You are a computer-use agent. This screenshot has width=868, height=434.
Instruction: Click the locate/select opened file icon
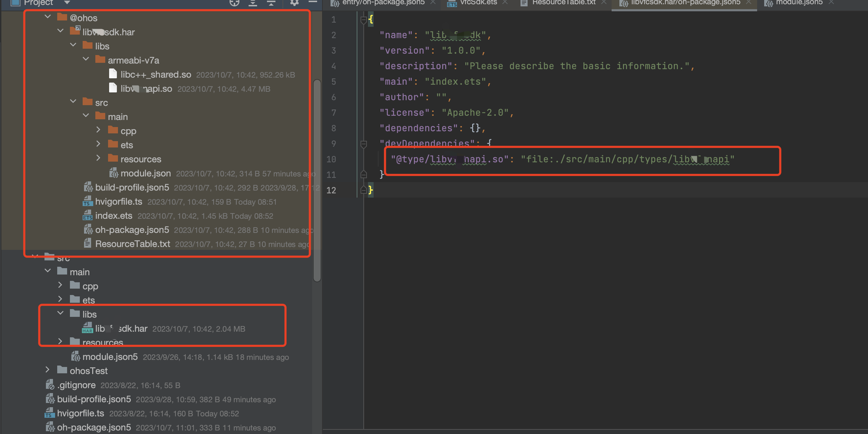(x=234, y=3)
